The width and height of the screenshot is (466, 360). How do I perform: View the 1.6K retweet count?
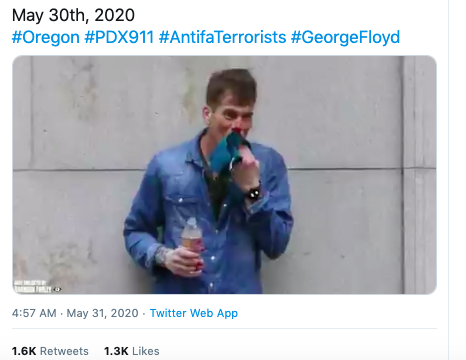(24, 351)
